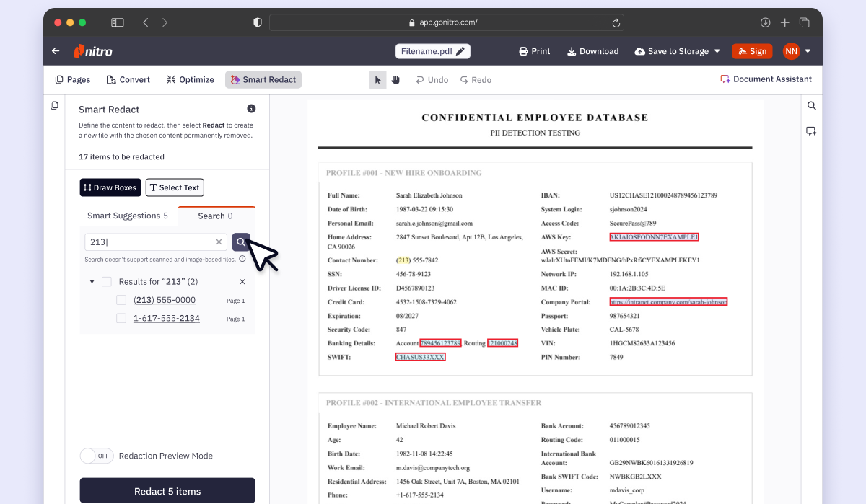Open the Document Assistant
866x504 pixels.
[x=766, y=79]
